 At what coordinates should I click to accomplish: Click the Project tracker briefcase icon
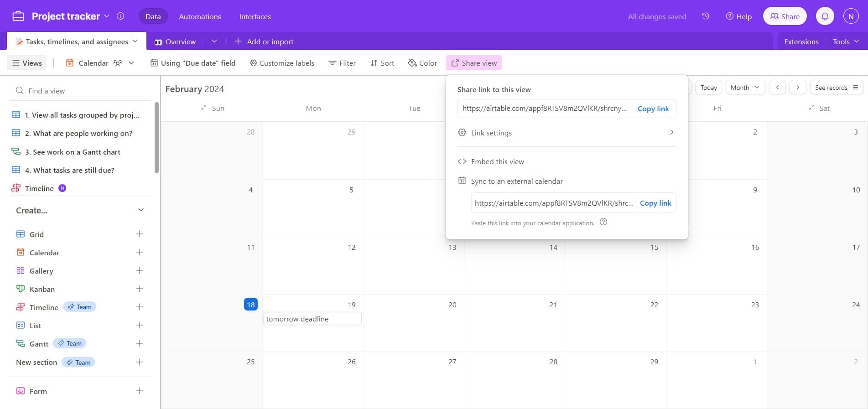point(18,16)
